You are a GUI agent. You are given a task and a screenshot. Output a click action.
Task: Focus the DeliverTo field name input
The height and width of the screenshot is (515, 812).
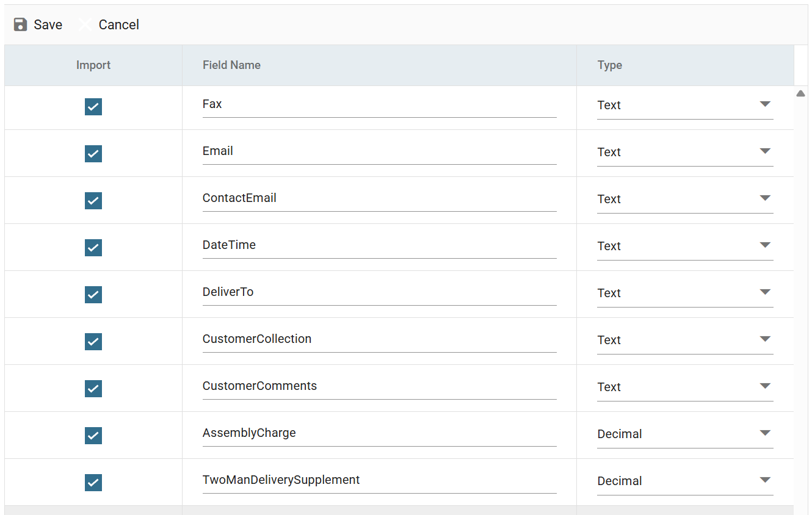[379, 292]
